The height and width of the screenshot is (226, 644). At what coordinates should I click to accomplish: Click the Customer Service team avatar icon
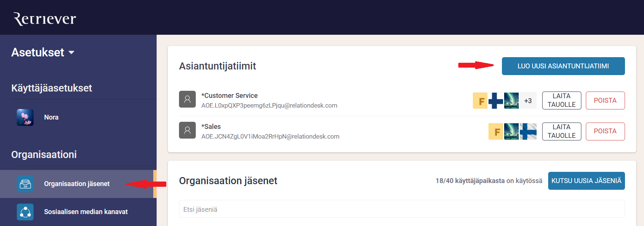187,99
